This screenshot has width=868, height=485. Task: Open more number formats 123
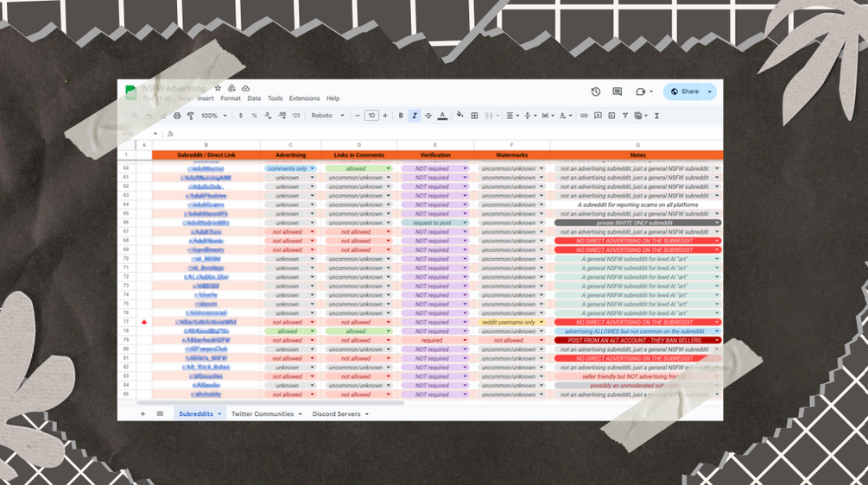[x=296, y=116]
